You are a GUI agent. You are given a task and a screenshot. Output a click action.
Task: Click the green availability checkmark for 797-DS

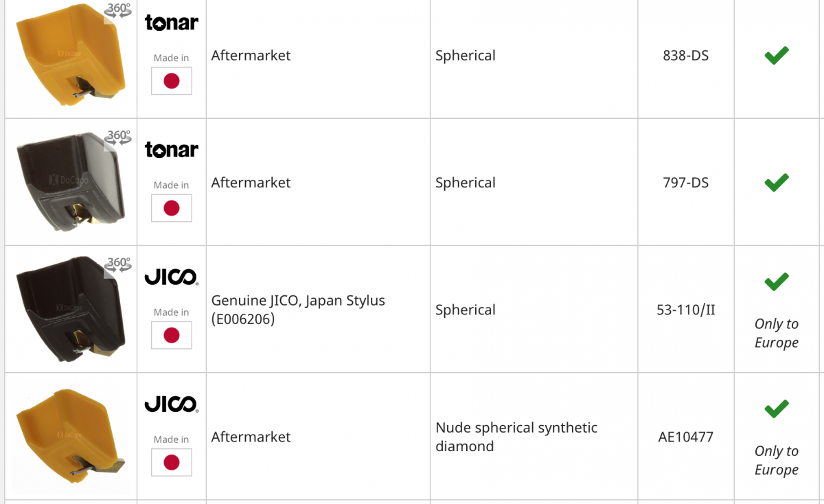777,183
